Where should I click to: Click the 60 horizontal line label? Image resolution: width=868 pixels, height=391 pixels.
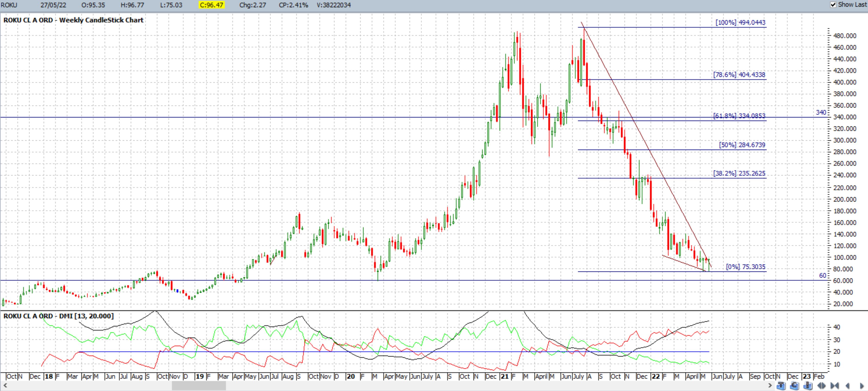tap(822, 276)
